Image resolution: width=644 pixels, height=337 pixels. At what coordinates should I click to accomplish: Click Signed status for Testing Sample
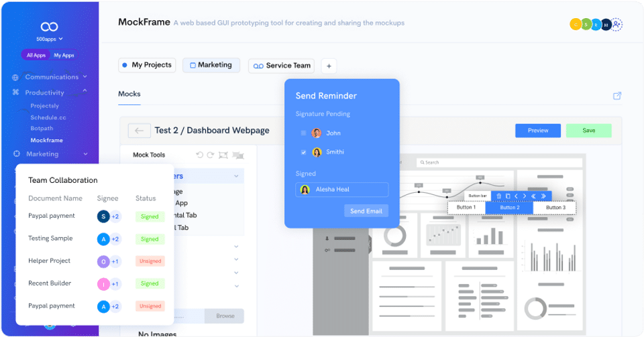(150, 239)
